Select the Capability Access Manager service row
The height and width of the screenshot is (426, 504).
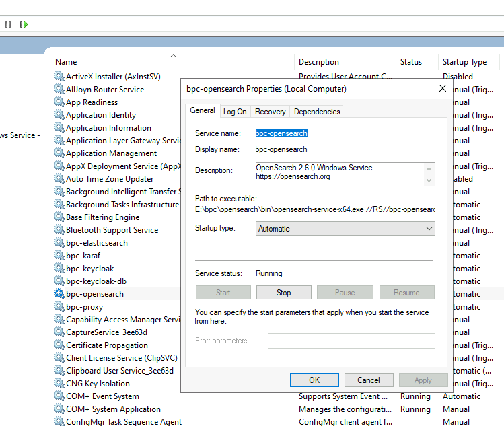coord(117,320)
